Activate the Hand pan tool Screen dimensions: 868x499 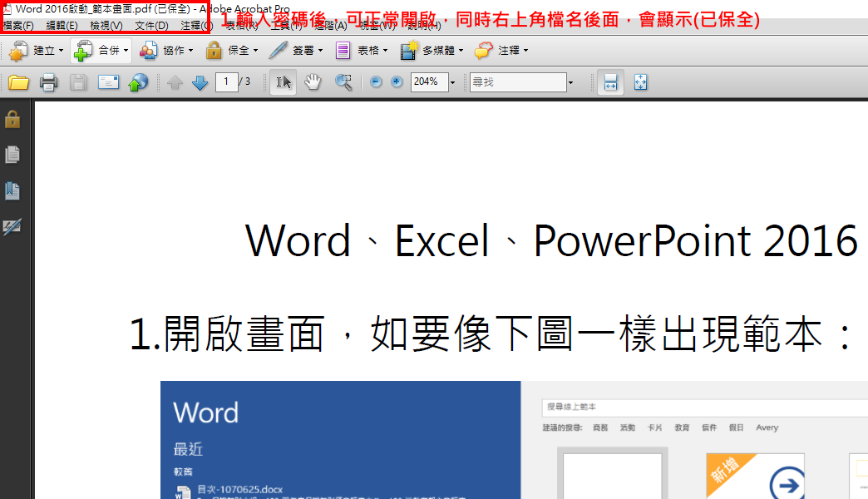tap(313, 82)
